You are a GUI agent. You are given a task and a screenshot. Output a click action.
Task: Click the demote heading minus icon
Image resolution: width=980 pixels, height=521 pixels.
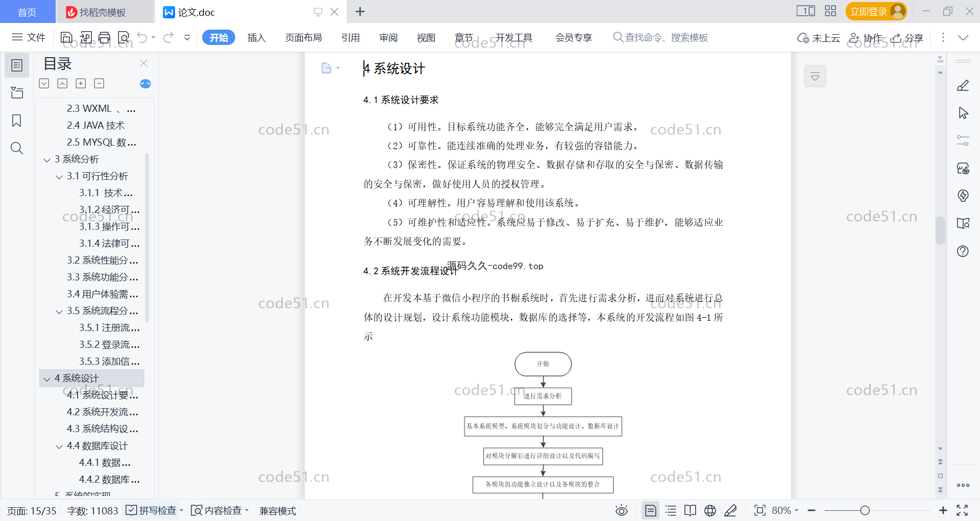click(100, 83)
